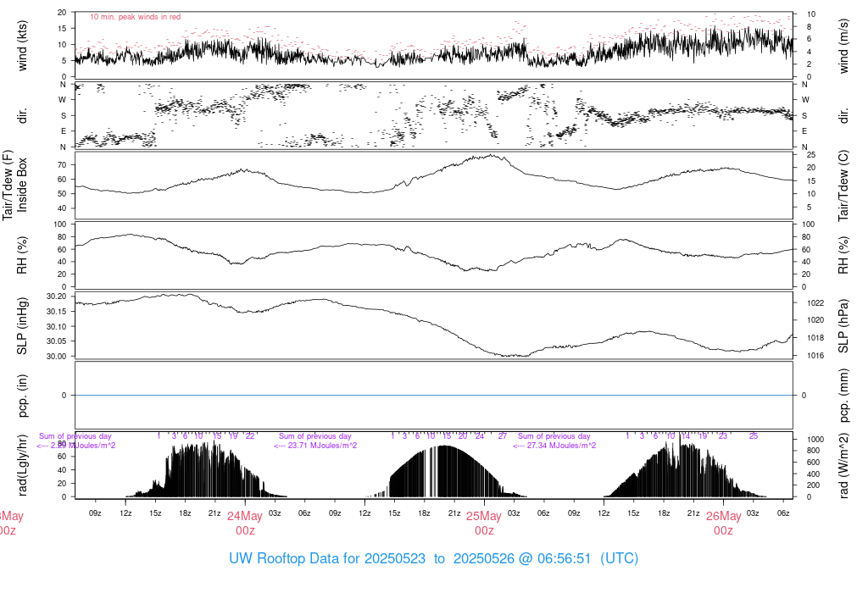Viewport: 868px width, 593px height.
Task: Click the '24May 00z' date marker
Action: pos(245,524)
